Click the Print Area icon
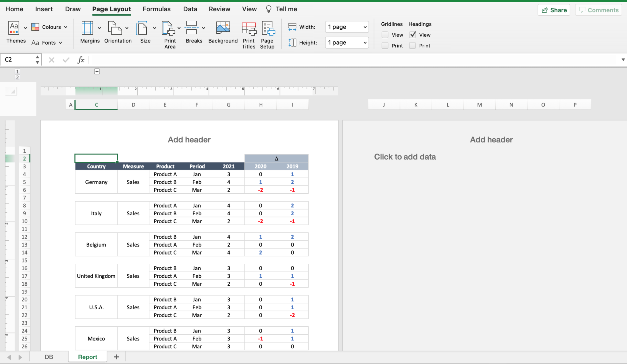 tap(168, 29)
